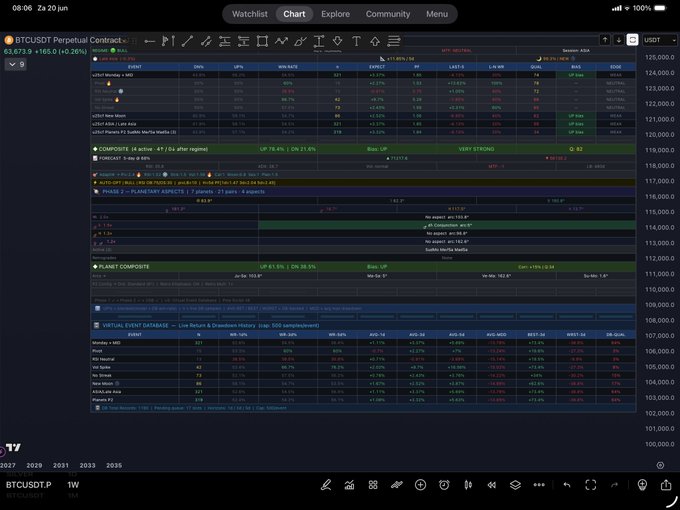Screen dimensions: 680x510
Task: Click the DB-QUAL column header
Action: tap(615, 335)
